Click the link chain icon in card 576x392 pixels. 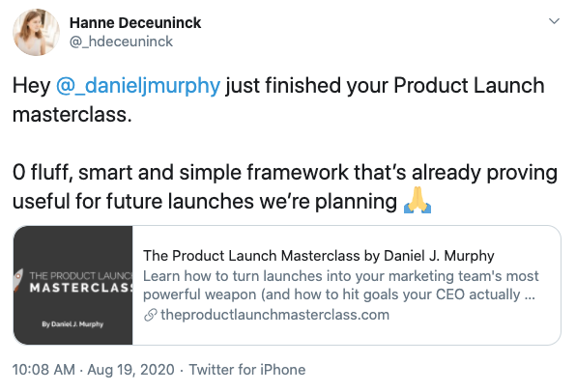click(x=150, y=315)
